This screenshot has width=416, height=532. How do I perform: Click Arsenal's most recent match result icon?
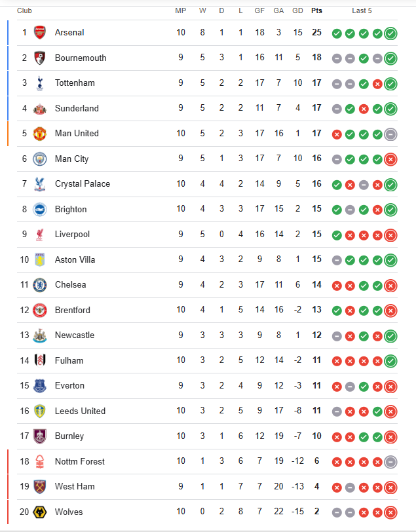pyautogui.click(x=391, y=33)
